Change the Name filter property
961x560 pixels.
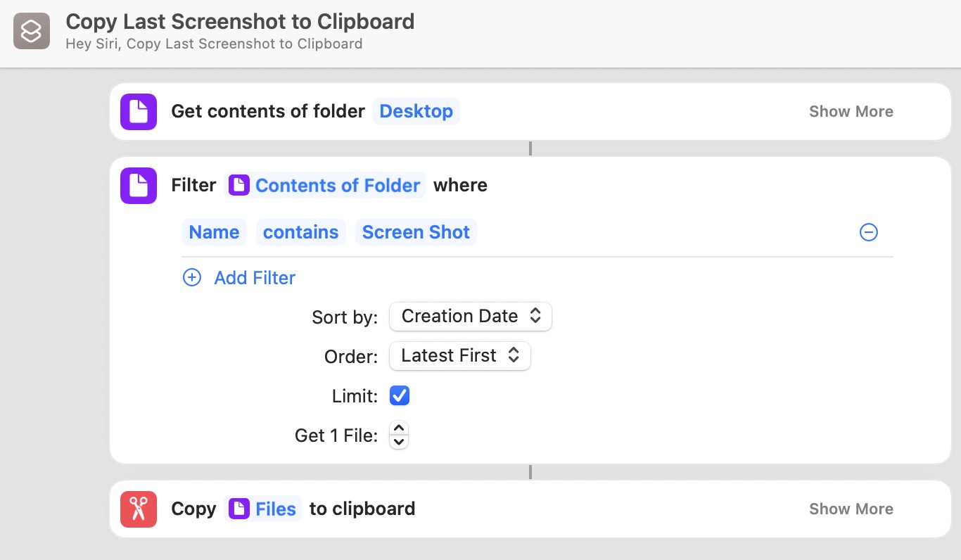(x=215, y=232)
